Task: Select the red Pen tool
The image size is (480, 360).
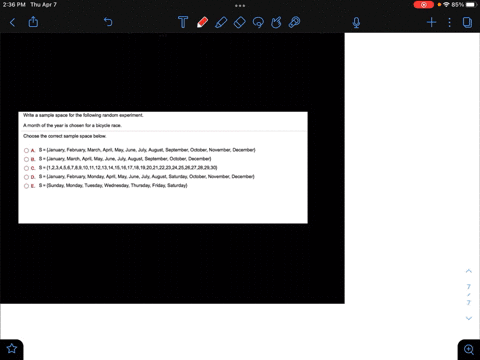Action: click(x=202, y=22)
